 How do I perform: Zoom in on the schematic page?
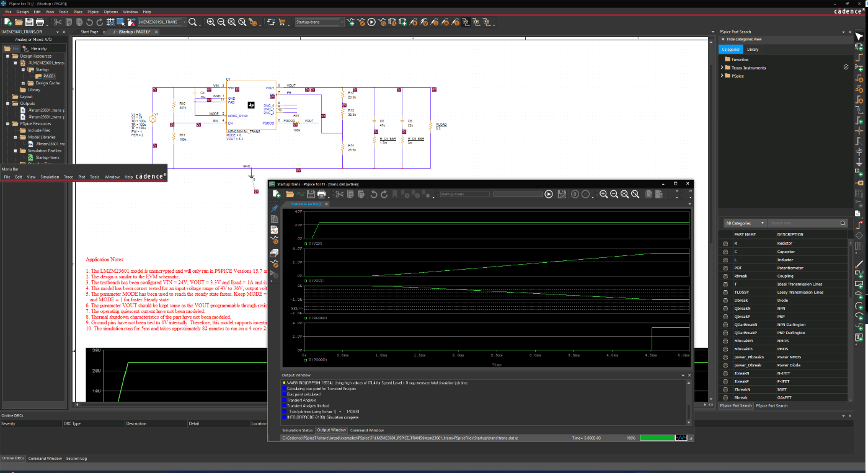(x=211, y=22)
